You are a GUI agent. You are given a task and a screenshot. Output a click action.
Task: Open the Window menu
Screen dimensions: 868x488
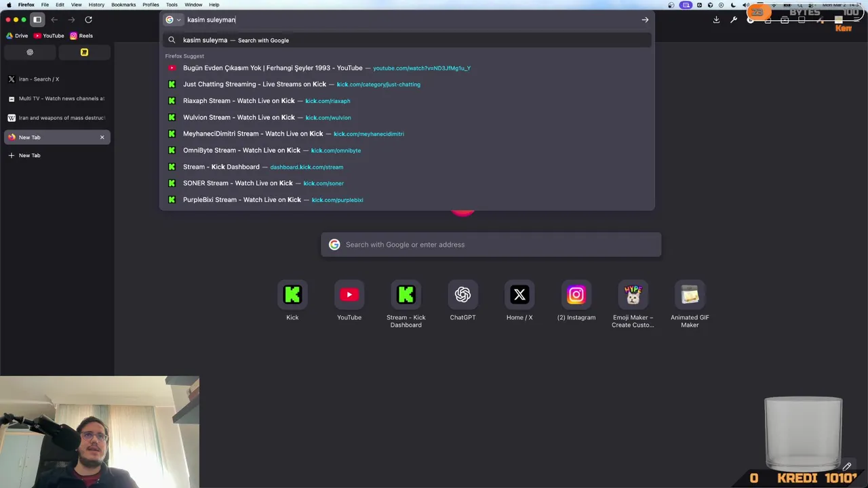(193, 5)
